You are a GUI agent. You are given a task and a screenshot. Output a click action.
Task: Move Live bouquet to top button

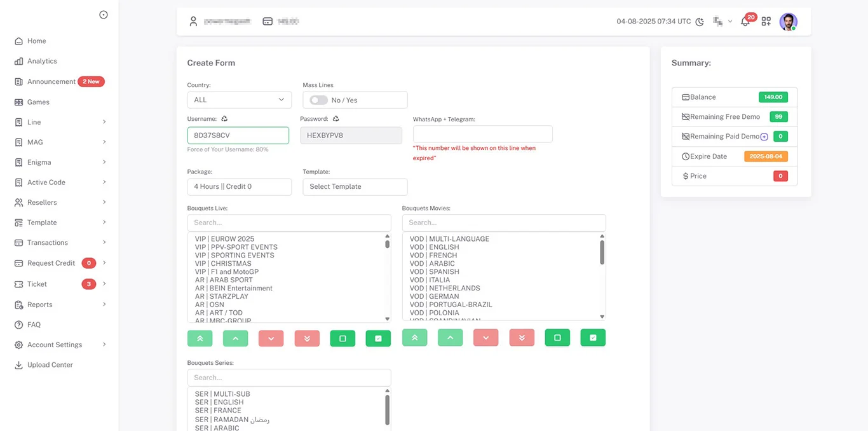pos(200,338)
